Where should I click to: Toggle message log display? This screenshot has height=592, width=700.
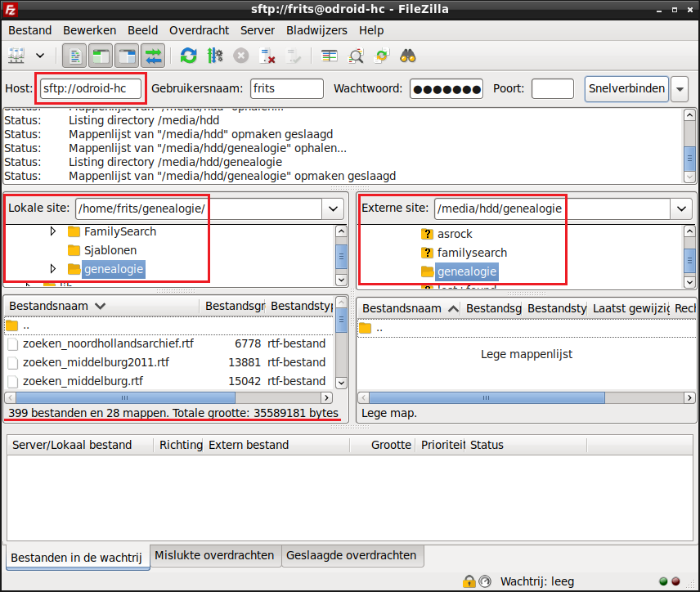(x=74, y=56)
